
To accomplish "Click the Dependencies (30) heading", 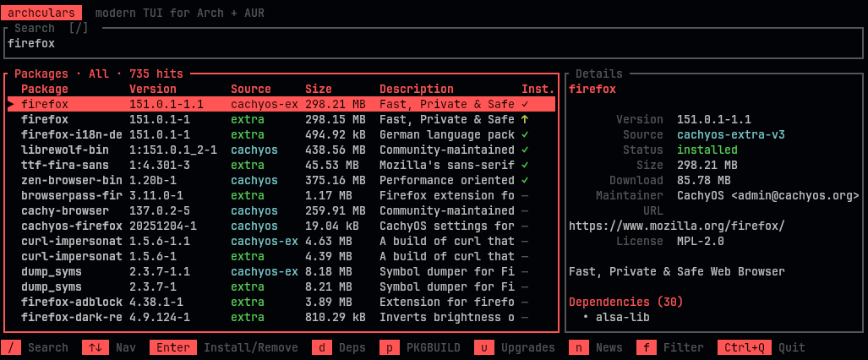I will [x=626, y=302].
